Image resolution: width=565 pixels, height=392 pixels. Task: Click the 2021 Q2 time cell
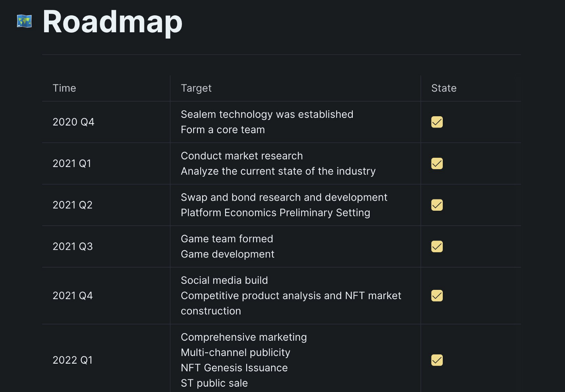click(x=73, y=205)
